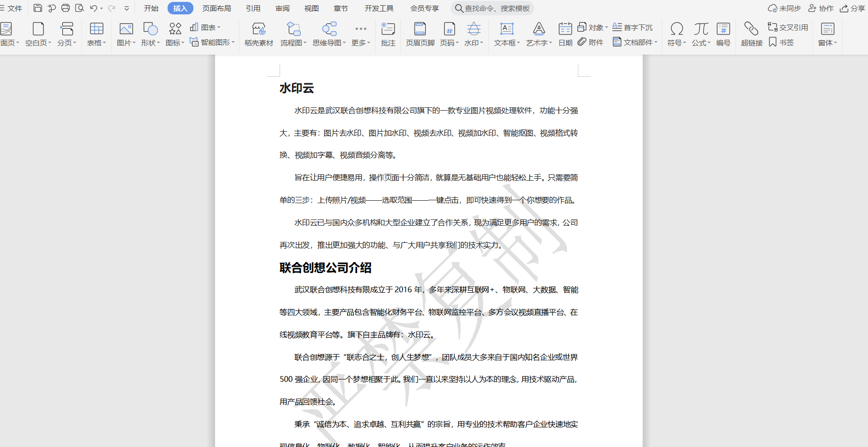Click the heading 水印云 in document
The height and width of the screenshot is (447, 868).
[x=297, y=88]
